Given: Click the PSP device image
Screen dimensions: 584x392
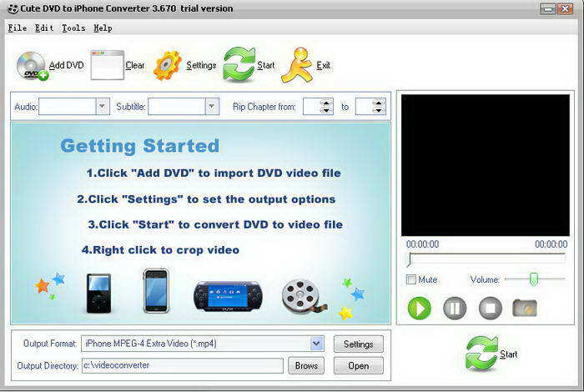Looking at the screenshot, I should click(228, 296).
